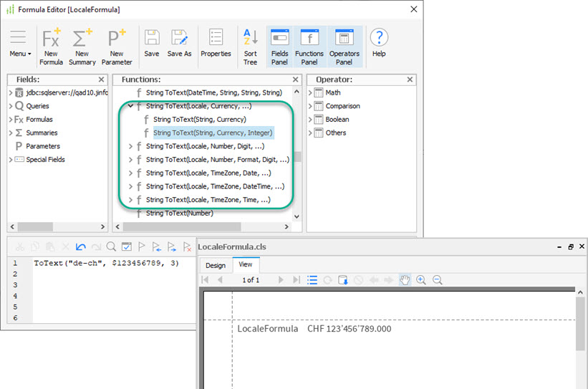The width and height of the screenshot is (588, 389).
Task: Expand the Math operator group
Action: 311,92
